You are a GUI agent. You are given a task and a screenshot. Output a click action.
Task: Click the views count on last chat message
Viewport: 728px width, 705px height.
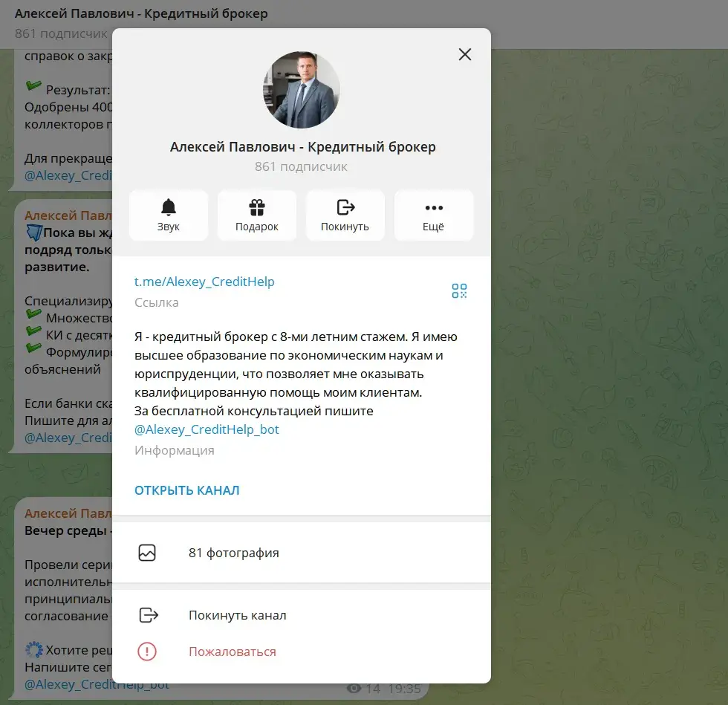pyautogui.click(x=363, y=688)
